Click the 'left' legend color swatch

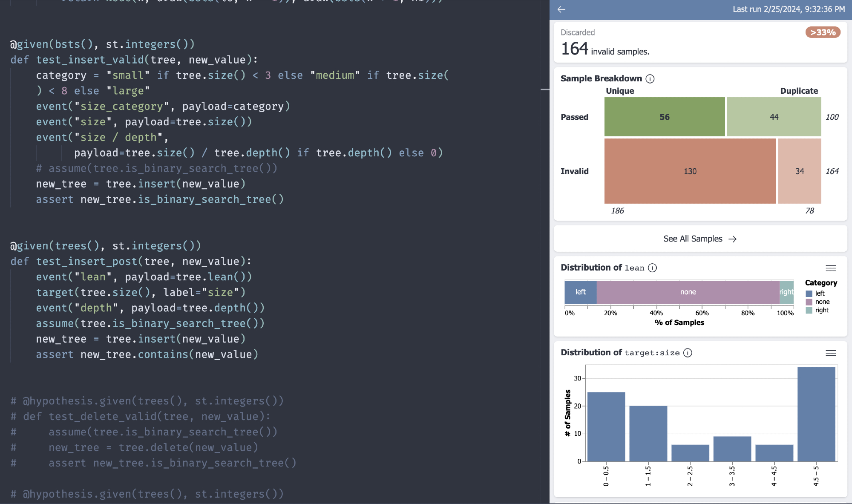point(809,294)
